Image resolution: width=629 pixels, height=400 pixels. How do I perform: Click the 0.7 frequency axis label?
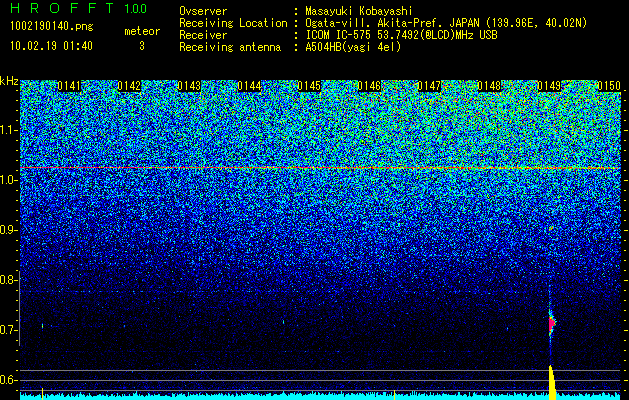click(8, 330)
